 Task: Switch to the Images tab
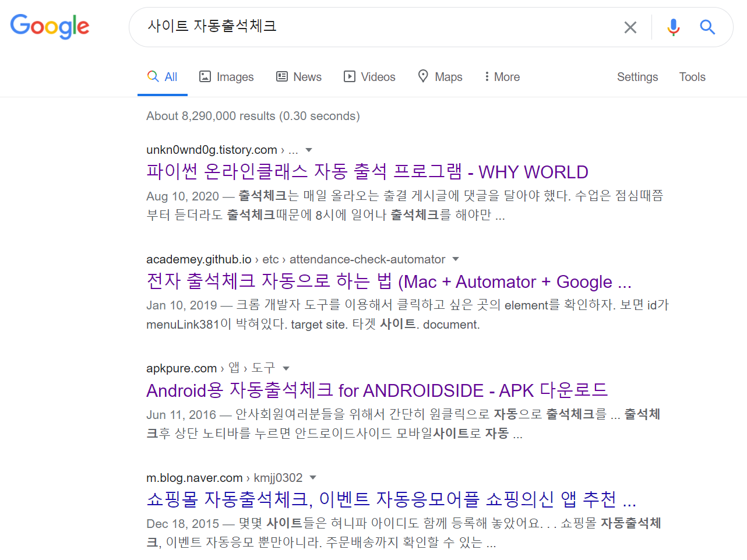coord(227,77)
